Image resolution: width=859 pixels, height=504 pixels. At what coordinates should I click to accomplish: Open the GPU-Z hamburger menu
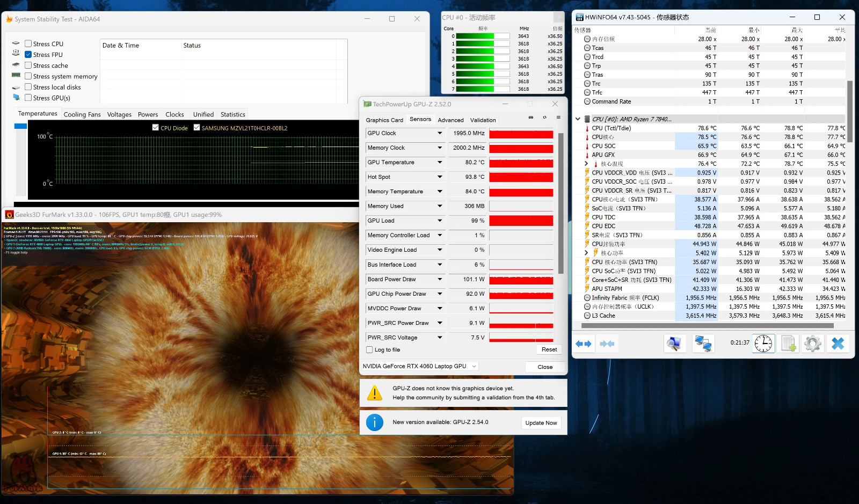point(558,117)
